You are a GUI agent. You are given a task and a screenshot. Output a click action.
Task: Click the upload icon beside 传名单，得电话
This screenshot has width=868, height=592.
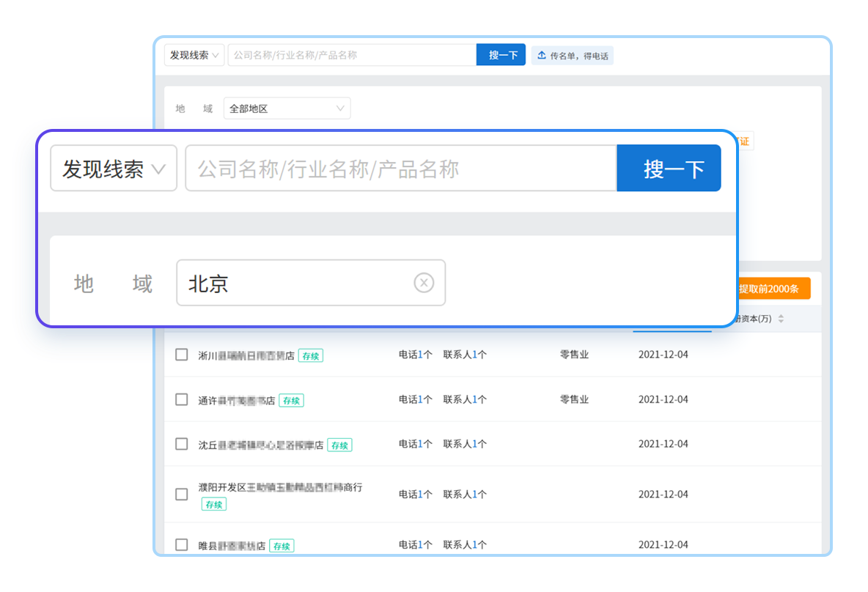(542, 56)
